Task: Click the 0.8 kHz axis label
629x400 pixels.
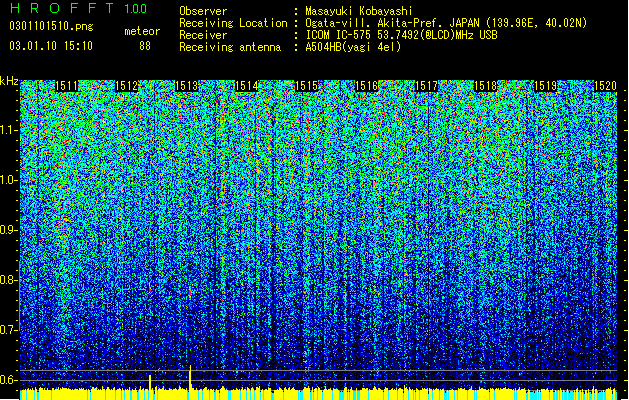Action: (x=8, y=280)
